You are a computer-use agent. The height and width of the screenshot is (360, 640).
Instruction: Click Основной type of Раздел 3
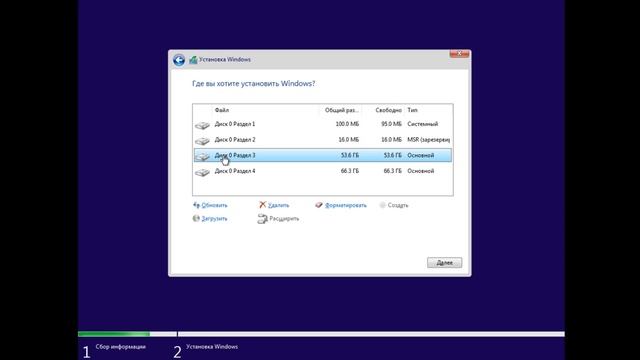tap(420, 156)
